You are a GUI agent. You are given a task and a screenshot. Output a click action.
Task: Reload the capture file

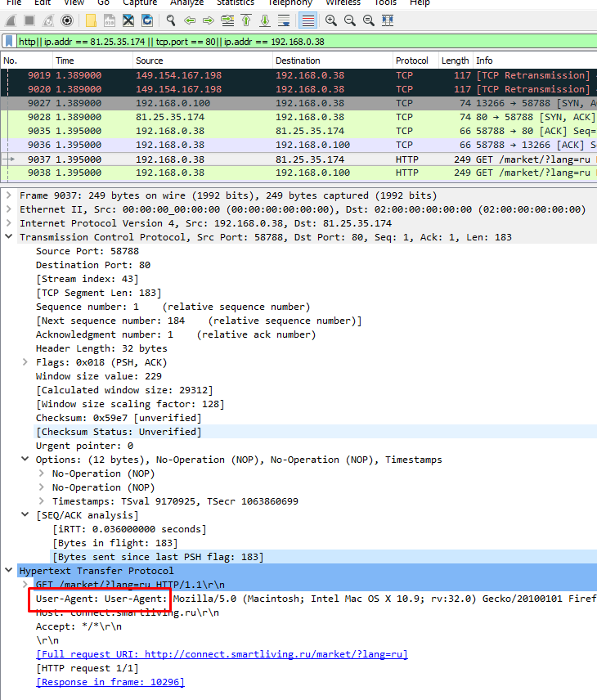click(x=147, y=20)
